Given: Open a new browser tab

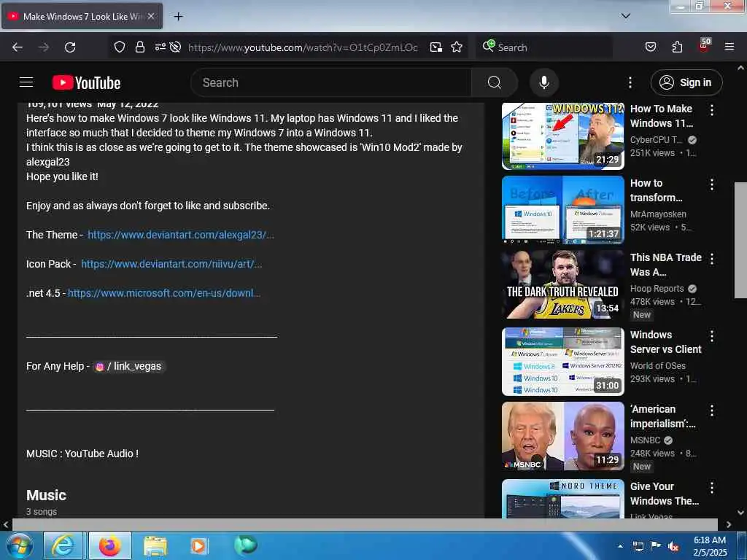Looking at the screenshot, I should [x=178, y=17].
